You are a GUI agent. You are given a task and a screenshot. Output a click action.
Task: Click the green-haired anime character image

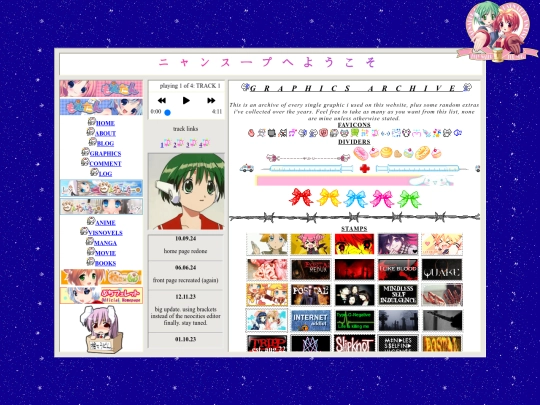(x=186, y=191)
